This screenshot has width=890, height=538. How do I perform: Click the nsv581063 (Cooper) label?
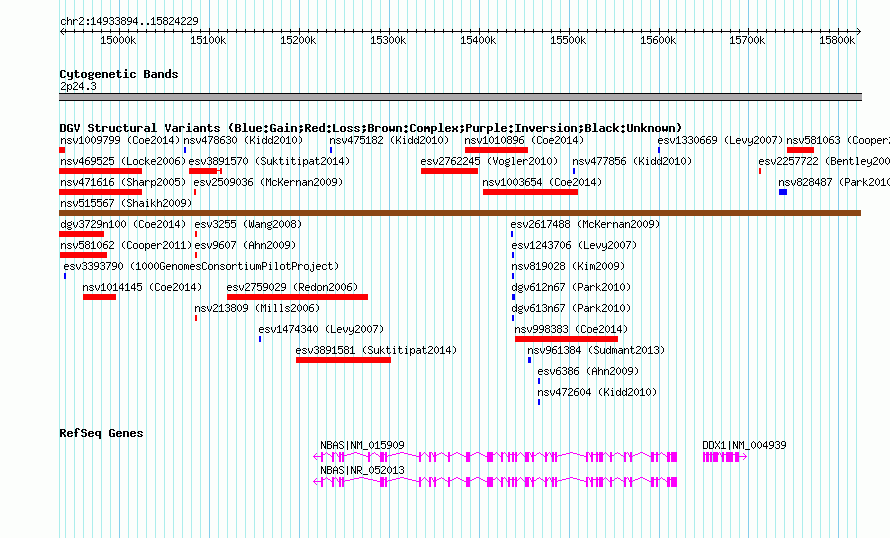(x=838, y=140)
